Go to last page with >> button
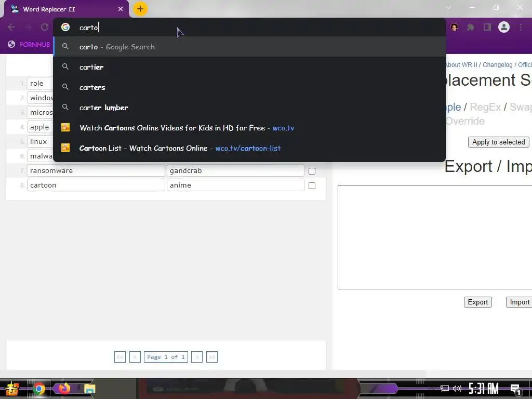Screen dimensions: 532x399 (x=212, y=357)
